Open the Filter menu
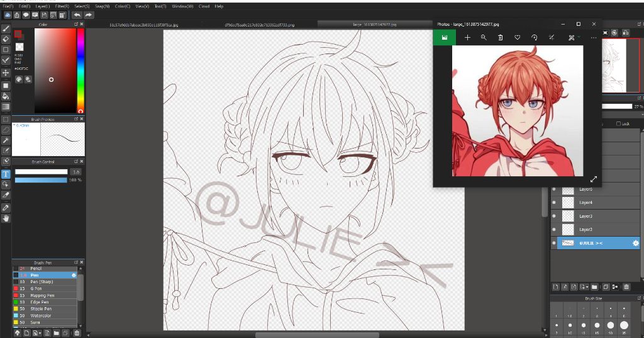 (x=62, y=6)
